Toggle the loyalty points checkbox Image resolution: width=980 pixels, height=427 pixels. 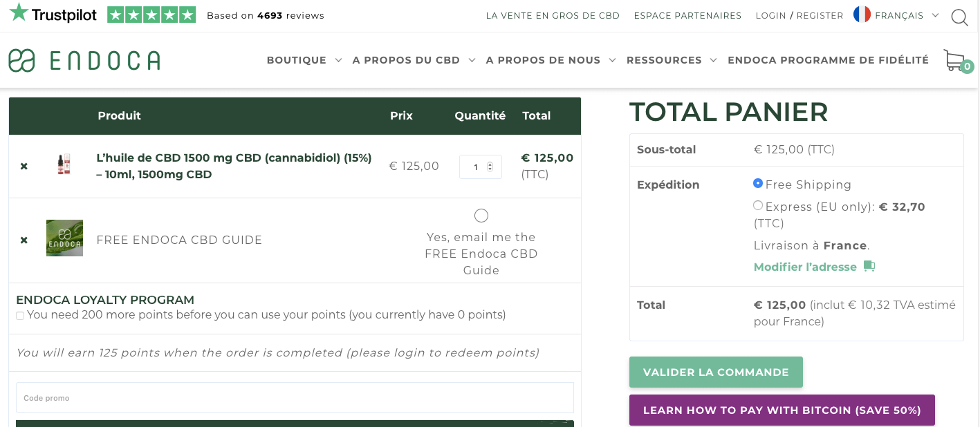pyautogui.click(x=20, y=316)
